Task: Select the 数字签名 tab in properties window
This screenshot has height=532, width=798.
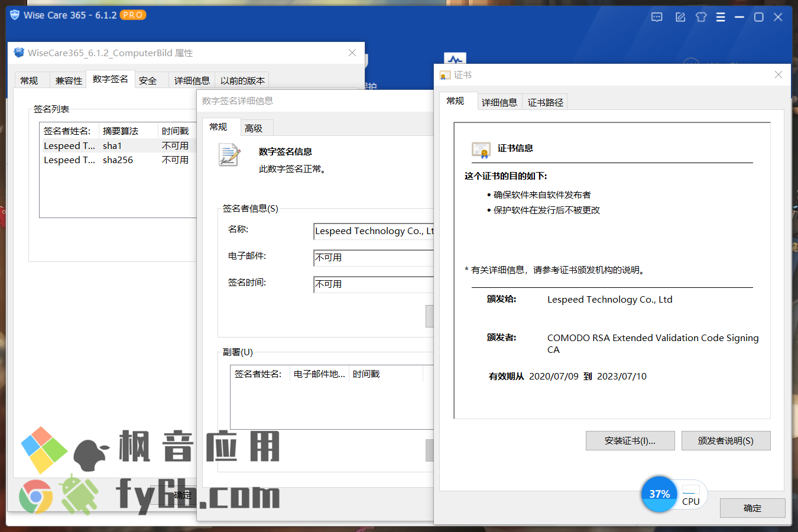Action: 110,79
